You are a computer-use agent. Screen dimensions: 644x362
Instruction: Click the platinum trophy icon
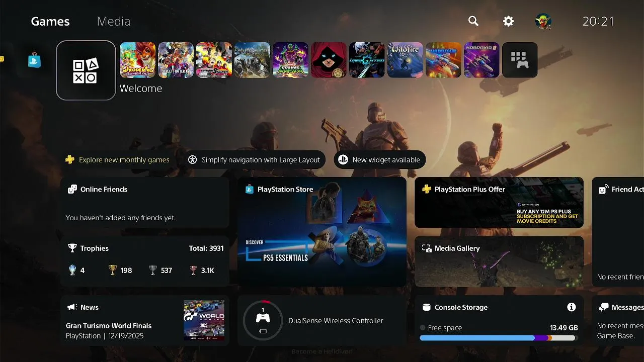click(x=72, y=270)
